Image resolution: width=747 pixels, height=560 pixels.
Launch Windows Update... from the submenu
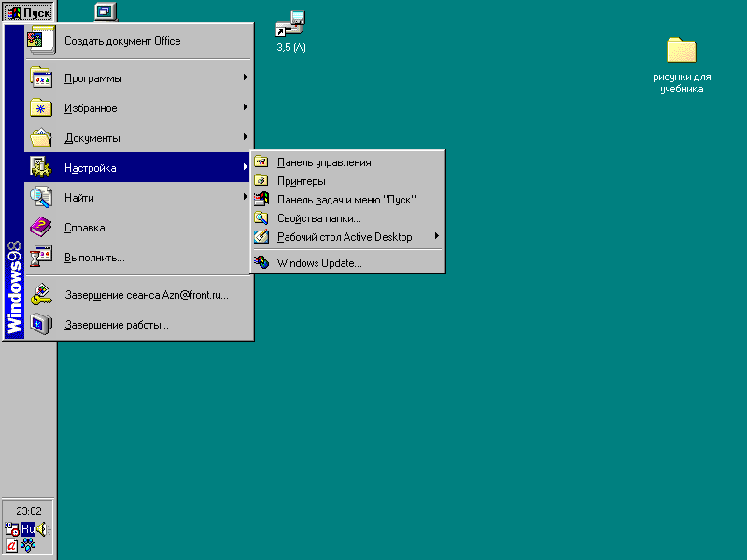coord(347,263)
